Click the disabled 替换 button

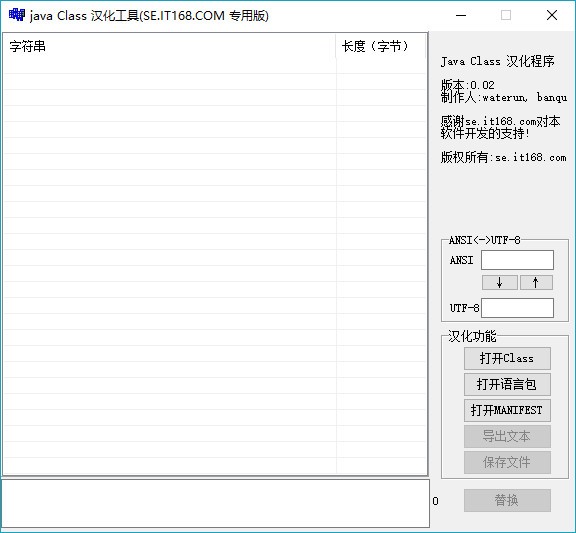[507, 500]
